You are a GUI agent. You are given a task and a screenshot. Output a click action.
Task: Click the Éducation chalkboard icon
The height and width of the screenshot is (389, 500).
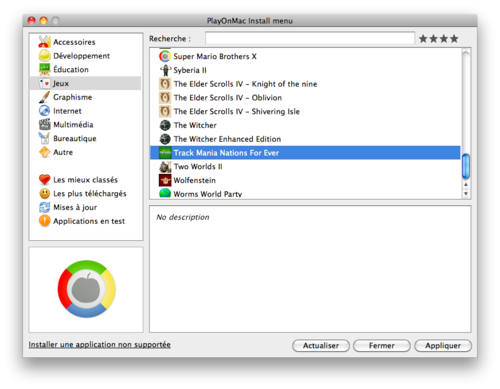44,69
